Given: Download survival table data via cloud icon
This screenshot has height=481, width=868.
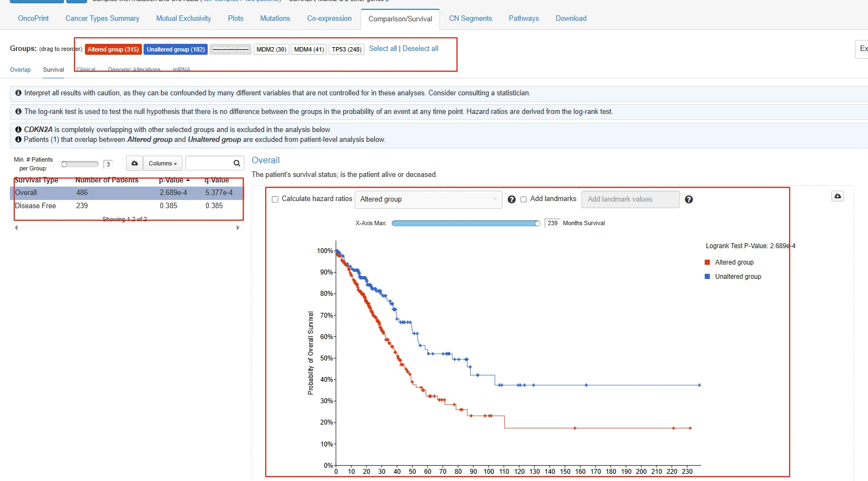Looking at the screenshot, I should tap(134, 163).
